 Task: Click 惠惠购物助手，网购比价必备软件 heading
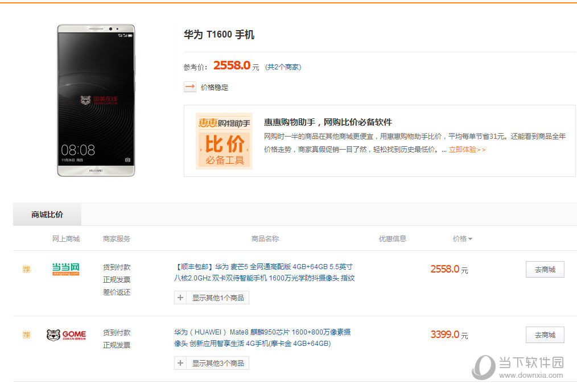click(x=328, y=122)
